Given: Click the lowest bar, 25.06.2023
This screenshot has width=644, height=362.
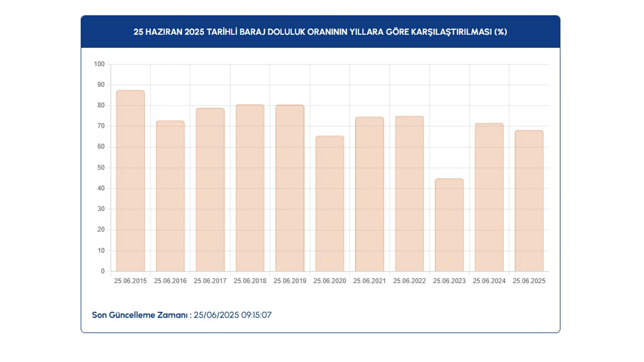Looking at the screenshot, I should [x=449, y=225].
